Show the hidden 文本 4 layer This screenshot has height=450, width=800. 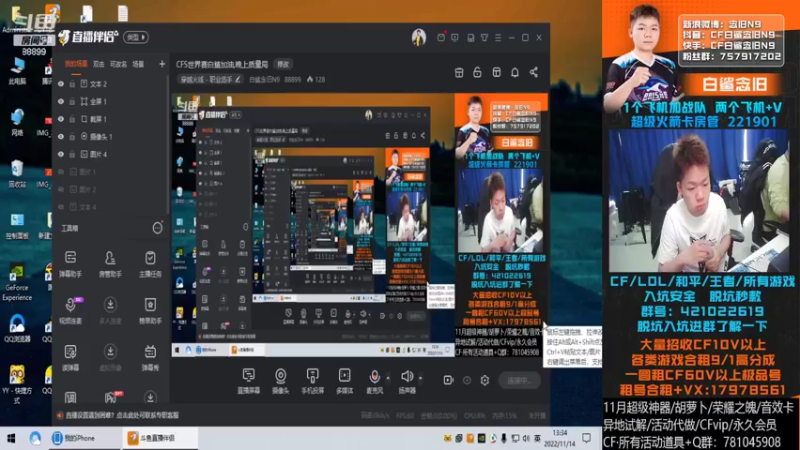coord(61,207)
